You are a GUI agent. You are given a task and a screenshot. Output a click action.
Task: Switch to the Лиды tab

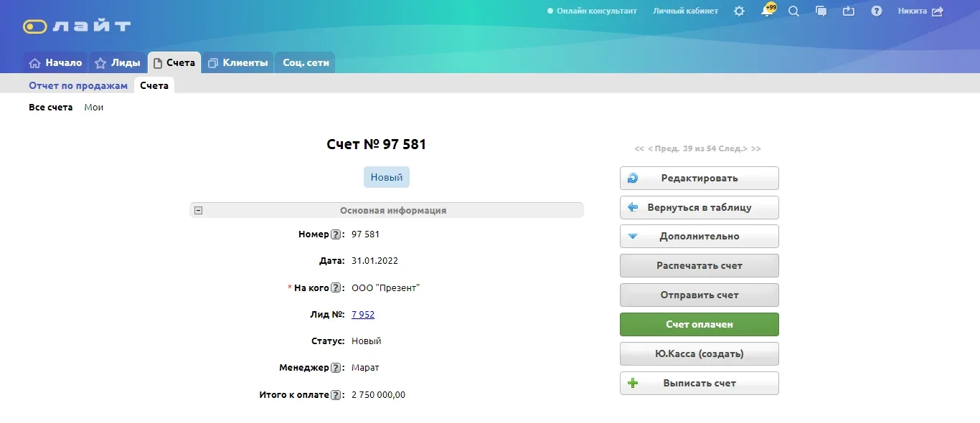pyautogui.click(x=118, y=63)
